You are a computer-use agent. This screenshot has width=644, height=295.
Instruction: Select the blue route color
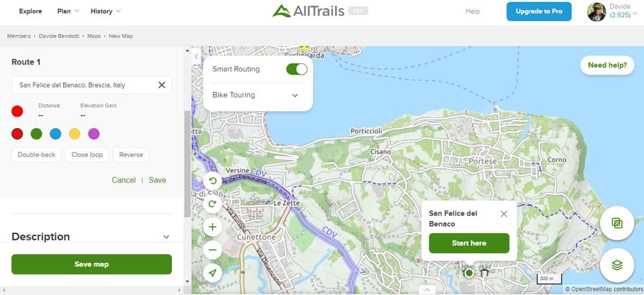[x=55, y=133]
